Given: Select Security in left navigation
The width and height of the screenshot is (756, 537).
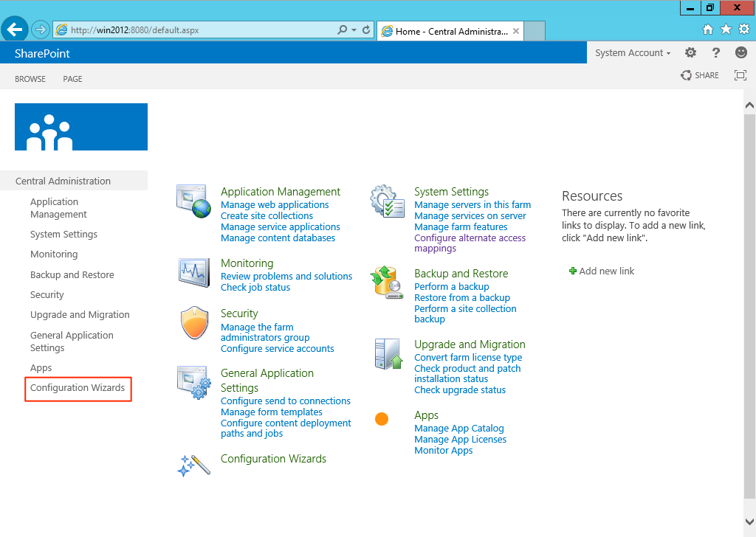Looking at the screenshot, I should (47, 294).
